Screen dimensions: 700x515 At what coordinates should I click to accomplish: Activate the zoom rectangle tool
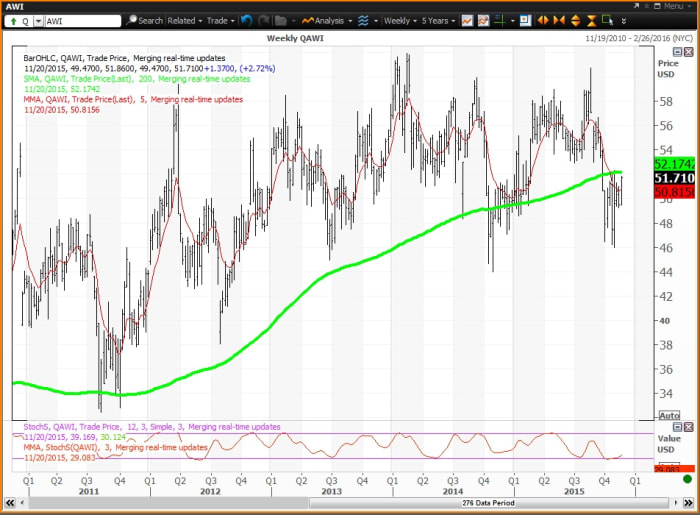coord(610,20)
